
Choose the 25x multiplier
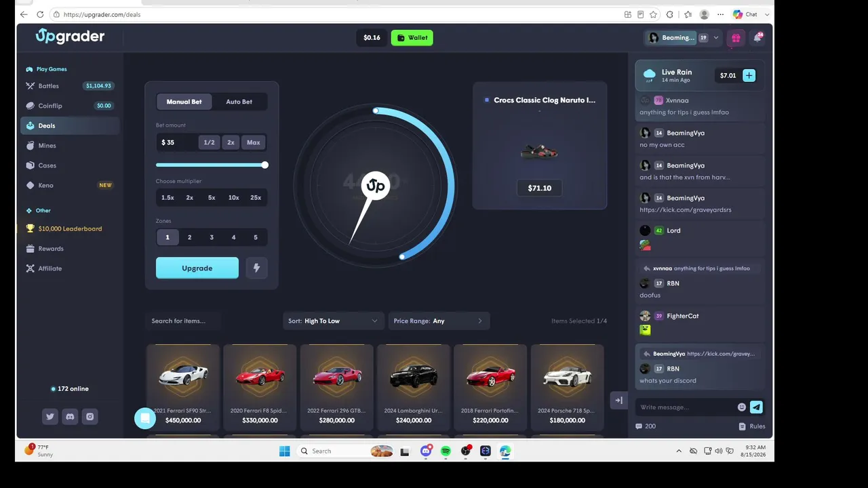pos(256,197)
